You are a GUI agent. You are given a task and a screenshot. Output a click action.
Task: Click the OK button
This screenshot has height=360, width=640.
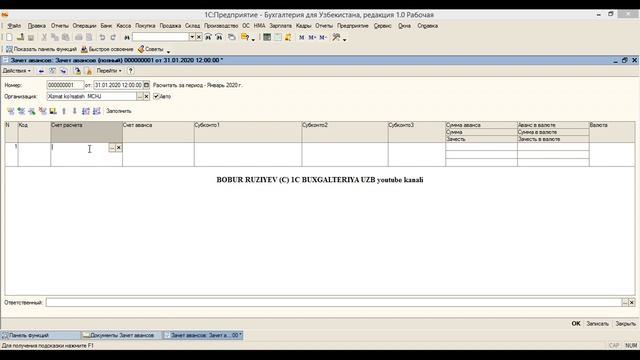click(x=576, y=323)
